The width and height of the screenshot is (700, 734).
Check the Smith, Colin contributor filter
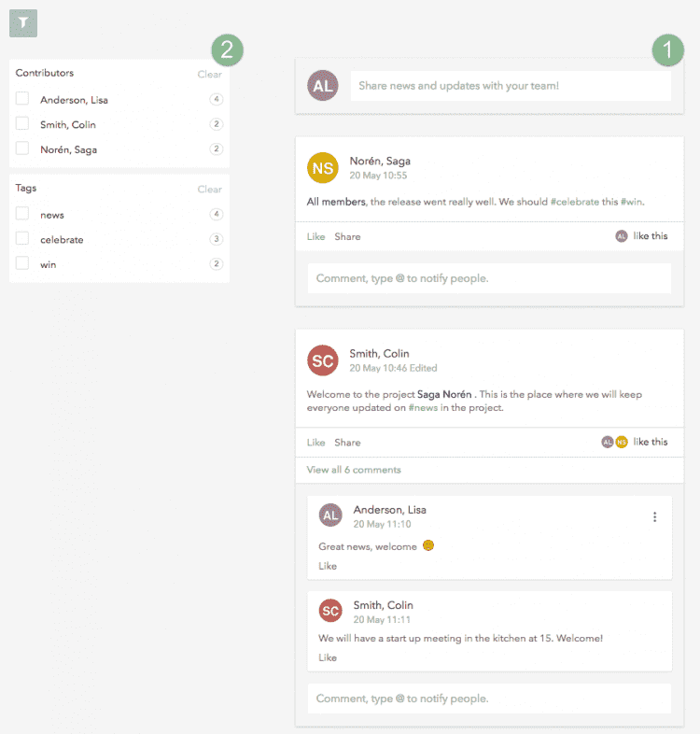(22, 123)
